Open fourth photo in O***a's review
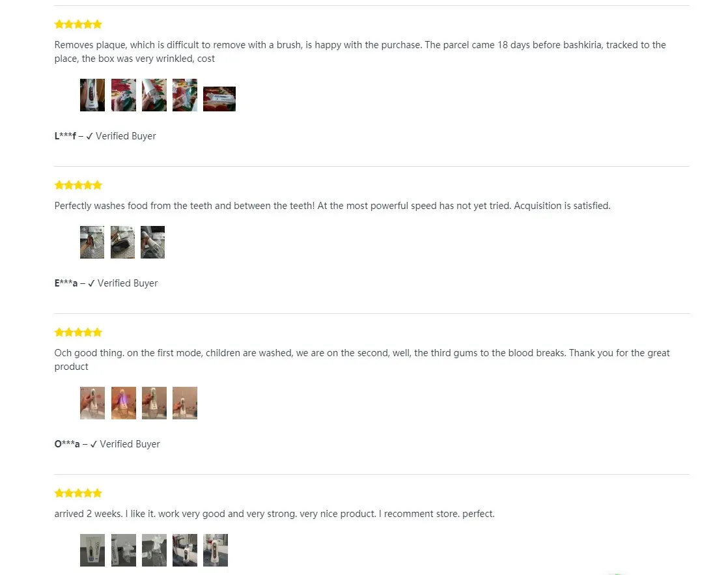Image resolution: width=728 pixels, height=575 pixels. (x=184, y=403)
